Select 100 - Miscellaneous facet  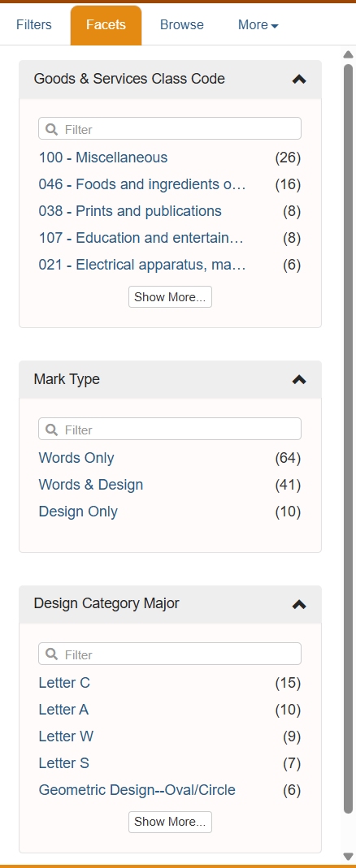(103, 158)
